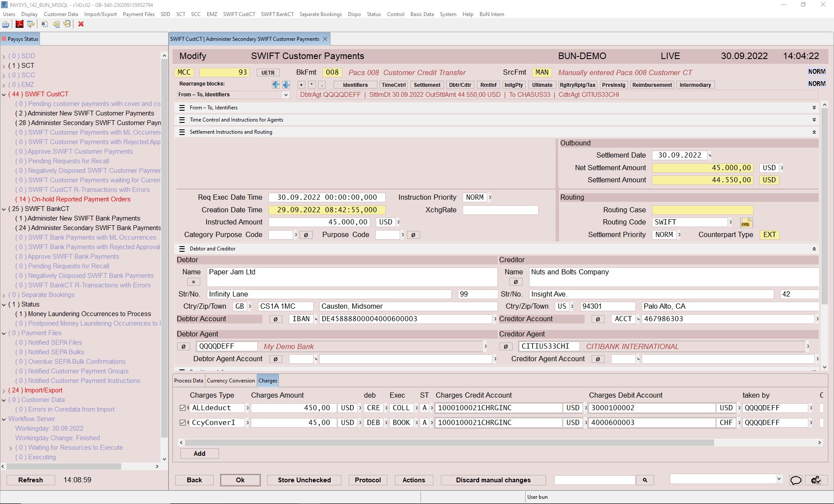Click the ø button below Creditor Name
The image size is (834, 504).
516,282
